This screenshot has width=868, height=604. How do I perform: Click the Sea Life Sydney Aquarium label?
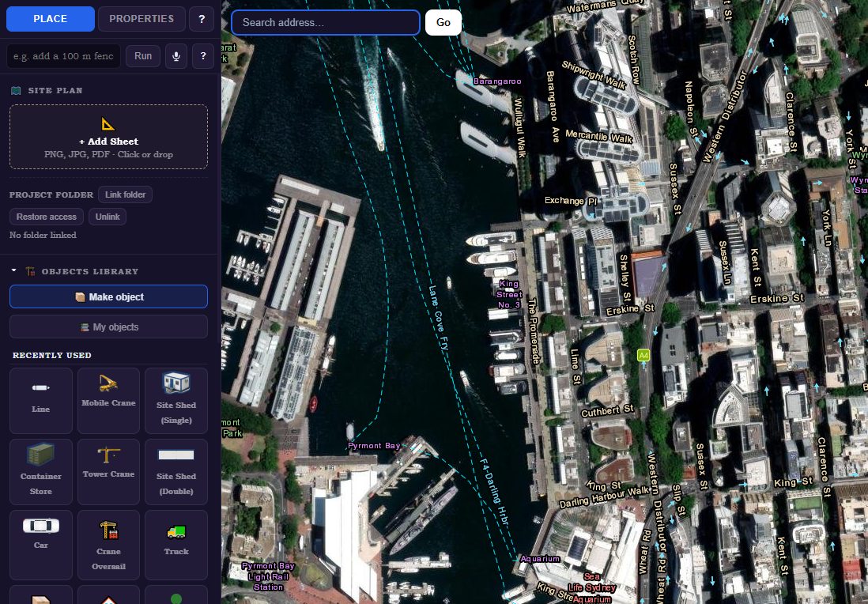(x=592, y=587)
